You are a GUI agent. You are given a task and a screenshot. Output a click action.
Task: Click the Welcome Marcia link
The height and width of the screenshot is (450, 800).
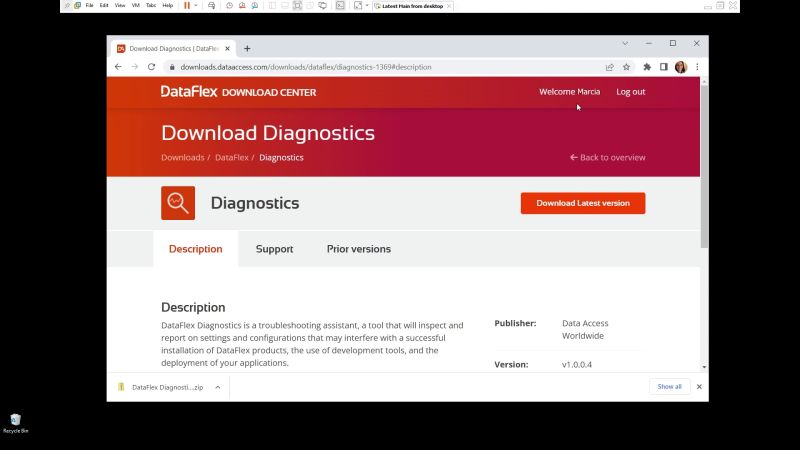(569, 92)
